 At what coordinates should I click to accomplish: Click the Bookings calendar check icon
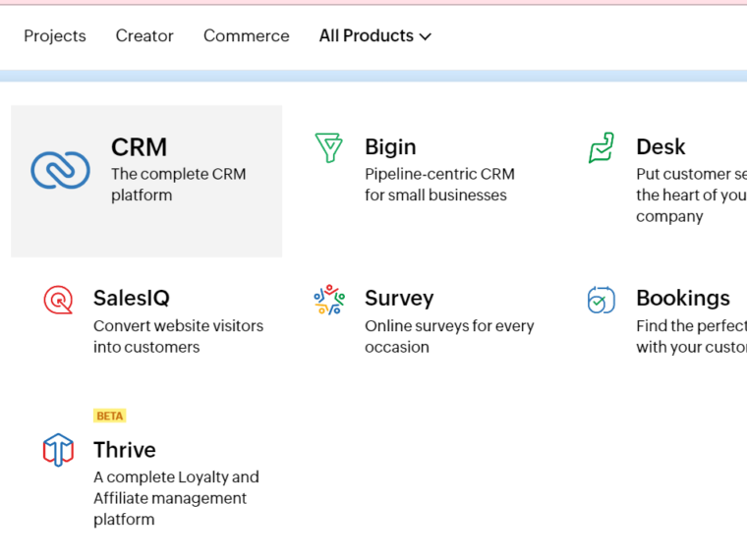point(602,300)
